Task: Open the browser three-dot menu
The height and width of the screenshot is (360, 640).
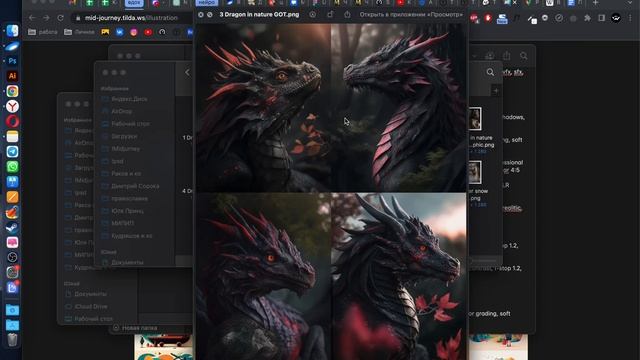Action: [630, 18]
